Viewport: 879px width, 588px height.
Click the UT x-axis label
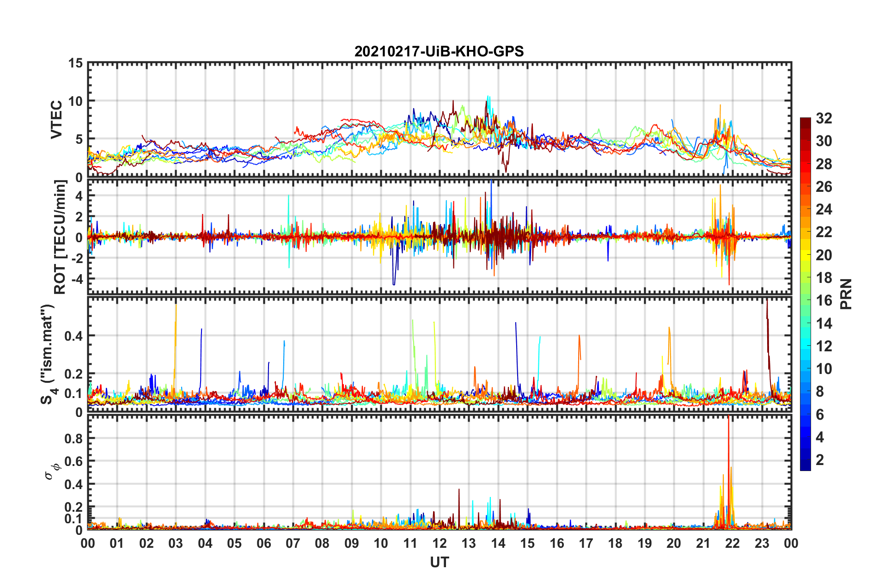coord(439,562)
